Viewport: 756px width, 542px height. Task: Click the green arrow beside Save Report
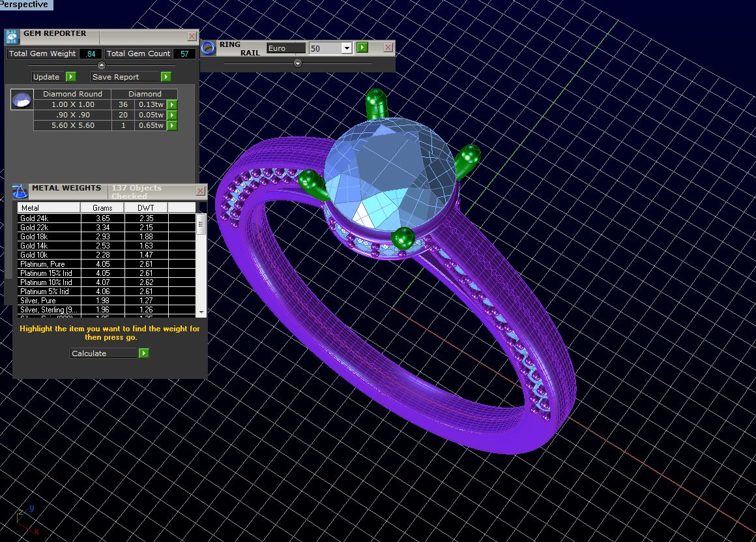tap(166, 77)
